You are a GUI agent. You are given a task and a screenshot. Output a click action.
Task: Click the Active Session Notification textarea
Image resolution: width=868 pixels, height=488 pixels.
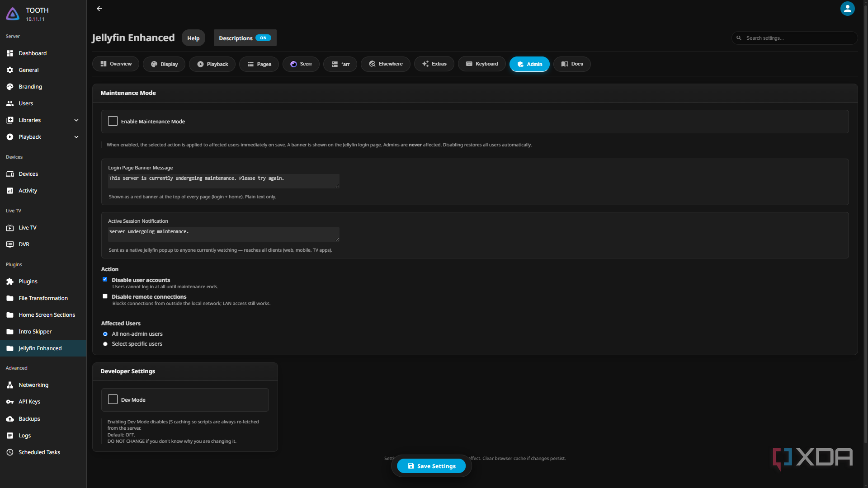[x=223, y=234]
